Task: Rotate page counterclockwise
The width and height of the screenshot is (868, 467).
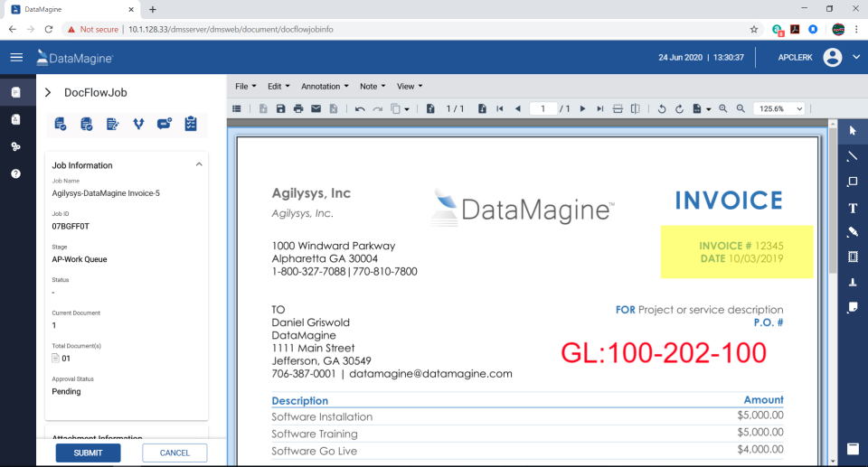Action: coord(662,109)
